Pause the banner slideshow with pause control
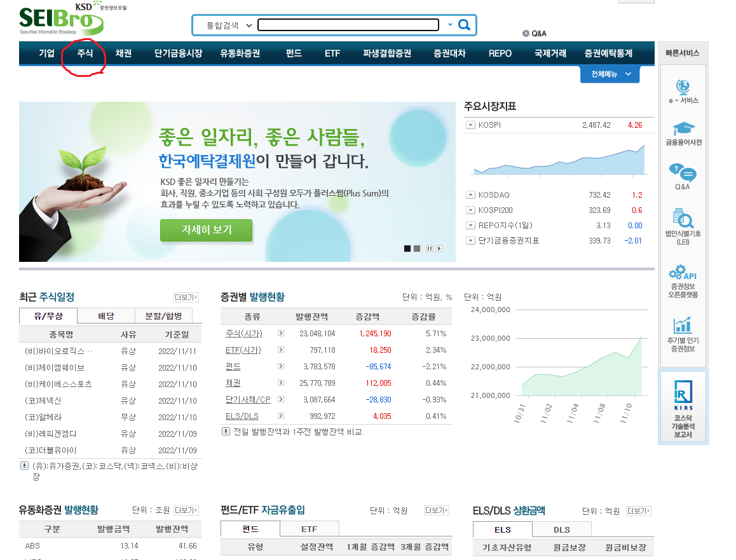The image size is (736, 560). pos(430,249)
